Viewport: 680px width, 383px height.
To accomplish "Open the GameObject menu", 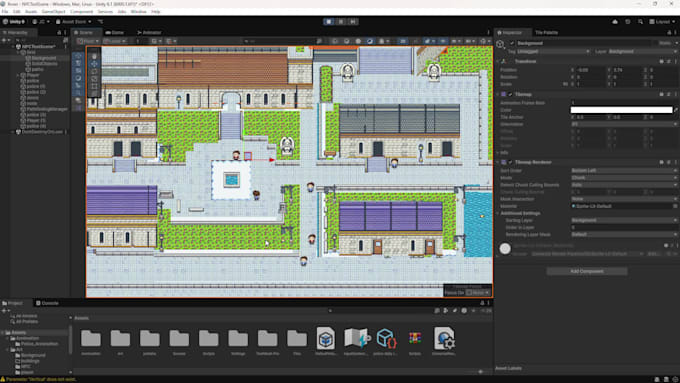I will [53, 12].
